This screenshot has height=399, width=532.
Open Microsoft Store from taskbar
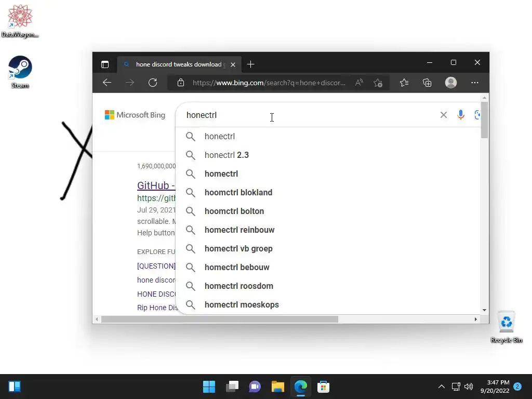pyautogui.click(x=323, y=387)
